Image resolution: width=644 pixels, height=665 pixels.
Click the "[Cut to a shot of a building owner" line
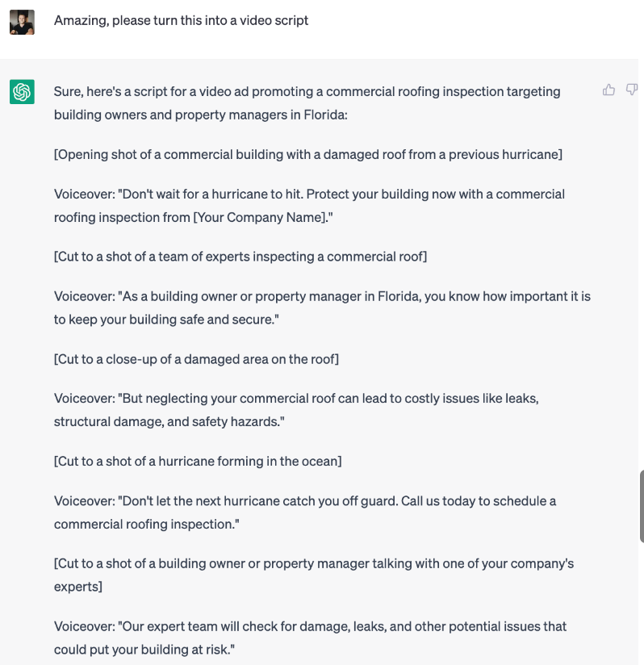pyautogui.click(x=314, y=563)
